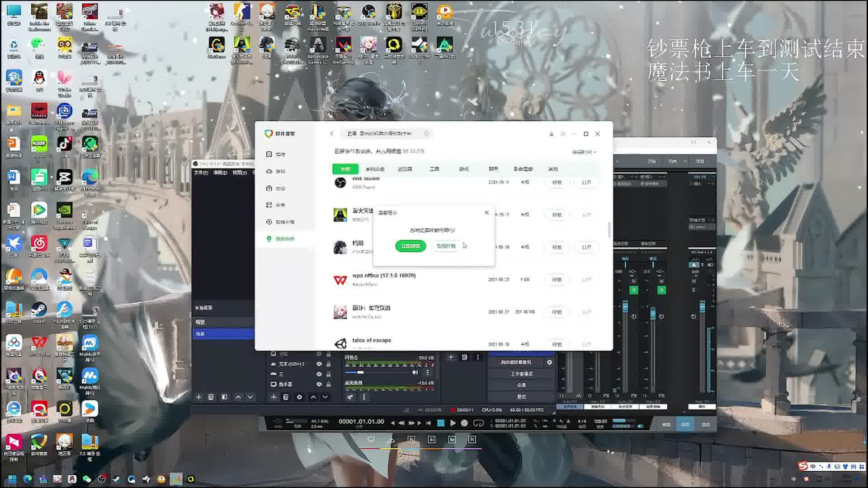
Task: Toggle lock on the 文本 (GDI+) 2 source
Action: [329, 364]
